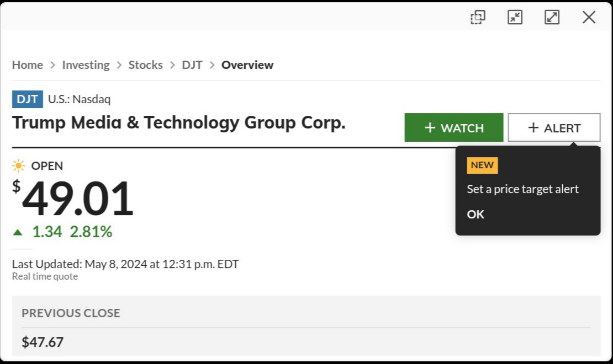Screen dimensions: 613x364
Task: Click the expand window icon
Action: pyautogui.click(x=552, y=17)
